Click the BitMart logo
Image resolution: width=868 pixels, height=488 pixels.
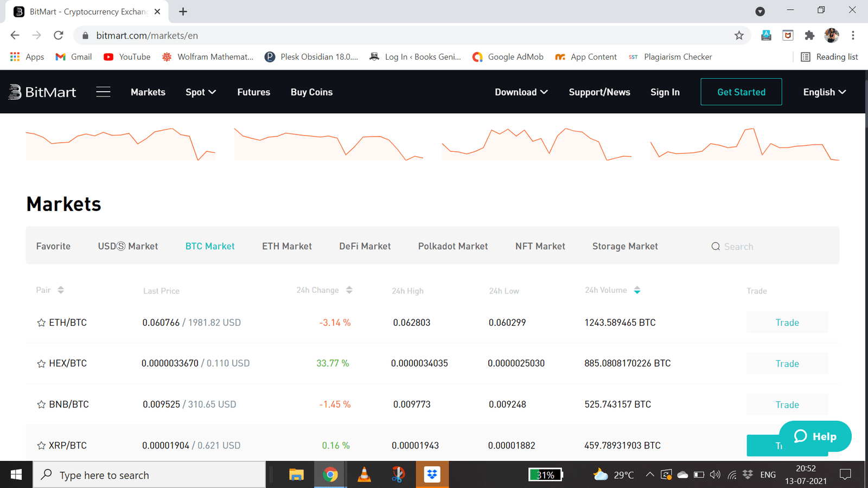[42, 92]
